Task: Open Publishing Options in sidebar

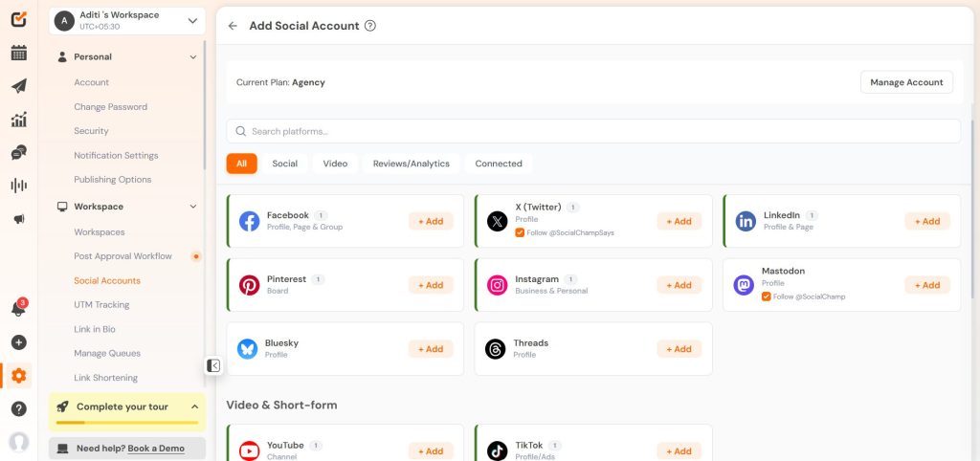Action: (x=113, y=179)
